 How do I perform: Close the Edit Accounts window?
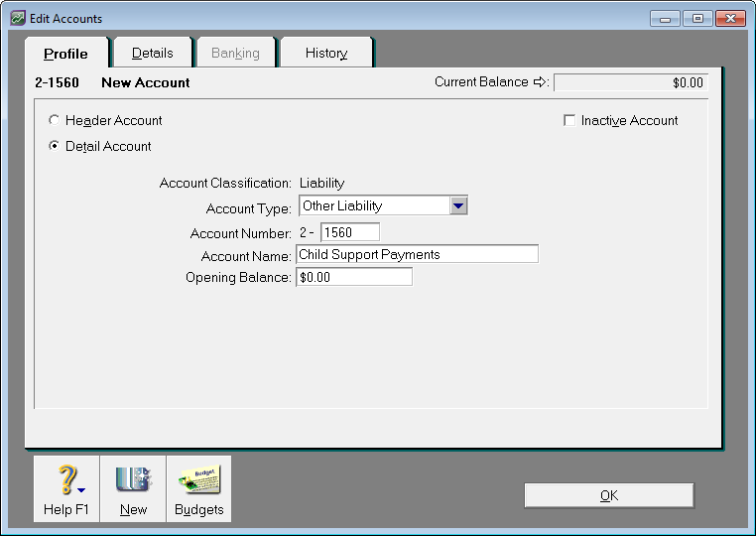pyautogui.click(x=730, y=19)
